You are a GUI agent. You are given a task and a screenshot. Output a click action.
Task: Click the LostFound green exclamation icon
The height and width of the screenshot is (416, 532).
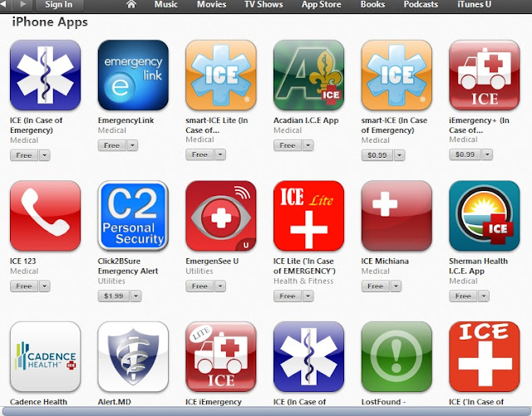coord(397,357)
